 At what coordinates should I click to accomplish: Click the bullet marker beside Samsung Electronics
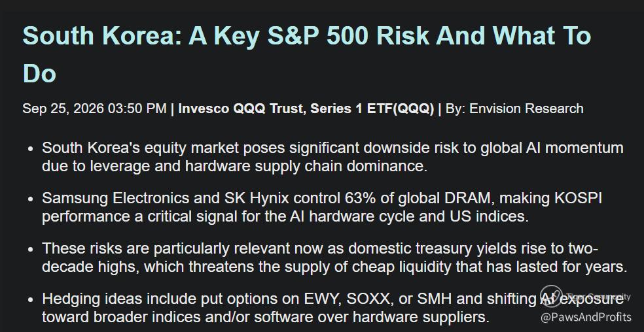[30, 199]
